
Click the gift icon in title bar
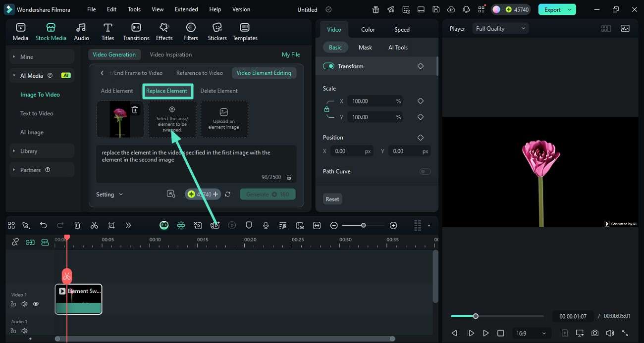pos(376,9)
